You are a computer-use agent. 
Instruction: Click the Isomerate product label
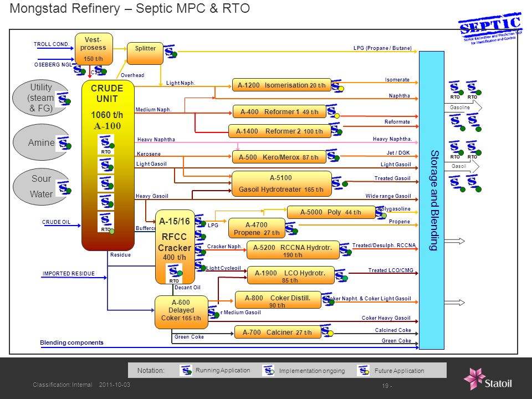[397, 79]
